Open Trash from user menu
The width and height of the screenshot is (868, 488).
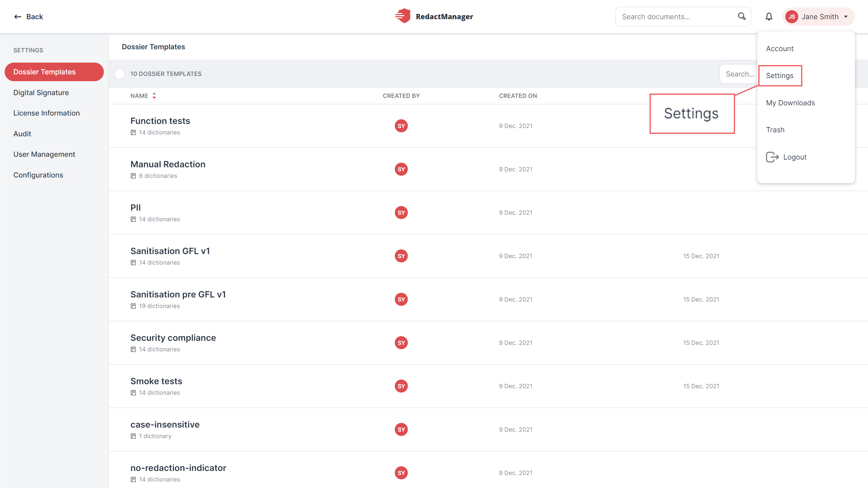(x=775, y=130)
